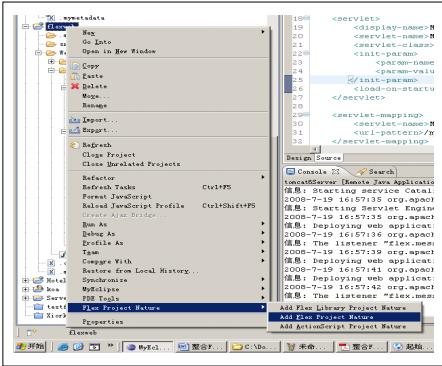Screen dimensions: 442x366
Task: Collapse the servlet fold marker at line 18
Action: 307,18
